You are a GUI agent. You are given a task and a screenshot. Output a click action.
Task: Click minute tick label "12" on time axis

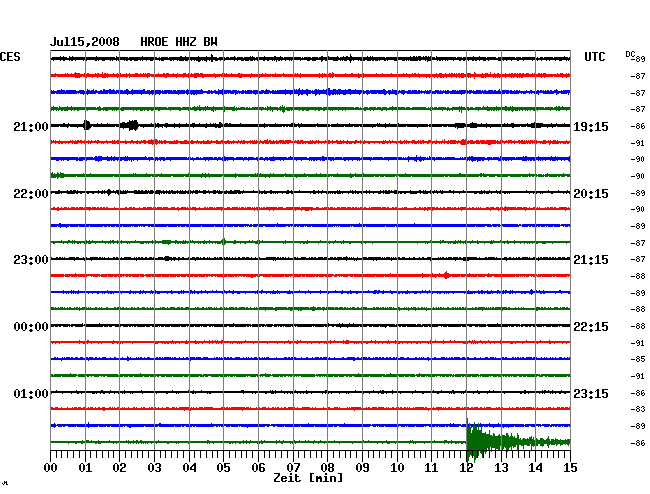(466, 468)
